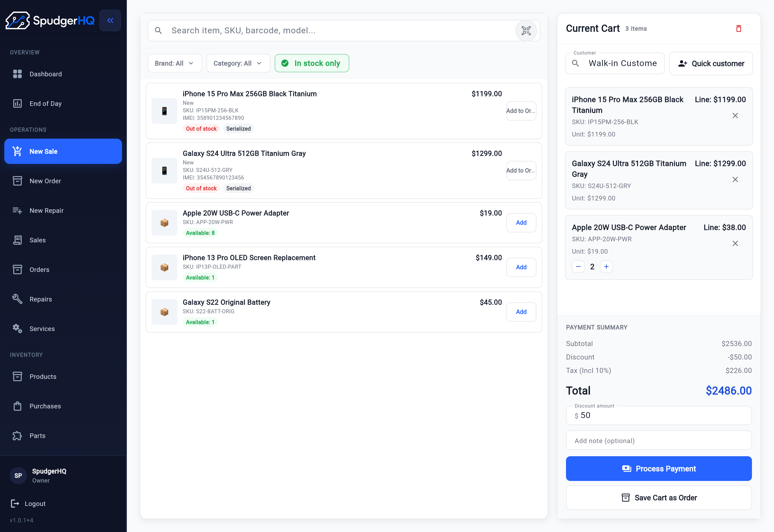Click Out of stock badge on Galaxy S24 Ultra
The height and width of the screenshot is (532, 774).
[x=201, y=188]
